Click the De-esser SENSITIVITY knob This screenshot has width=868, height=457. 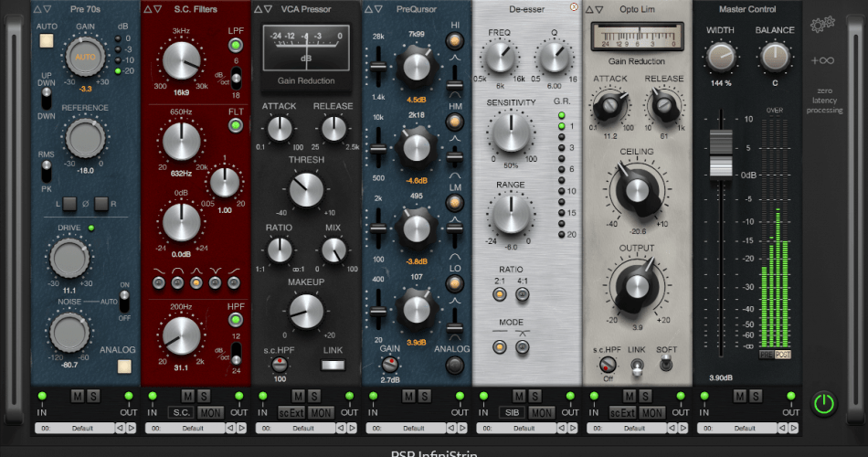coord(511,133)
